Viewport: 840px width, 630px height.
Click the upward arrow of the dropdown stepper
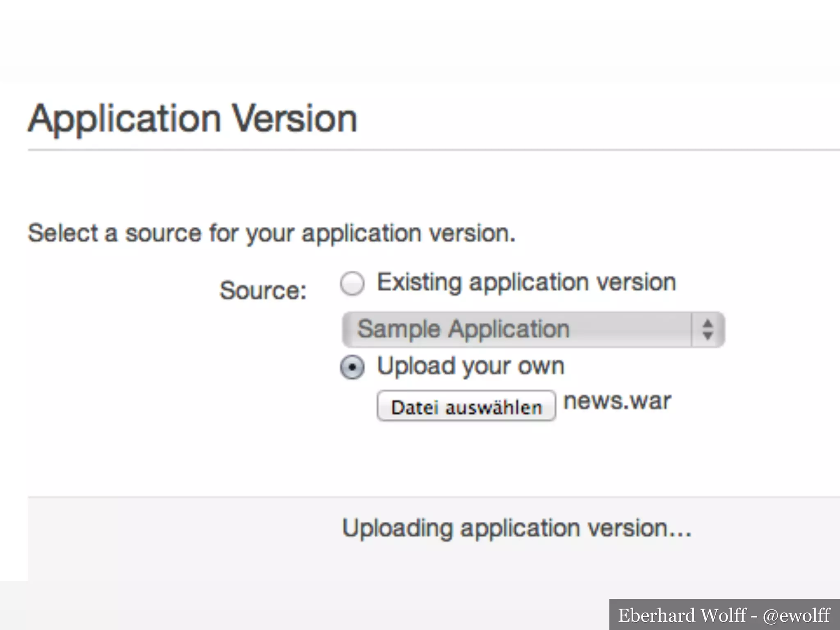coord(708,324)
